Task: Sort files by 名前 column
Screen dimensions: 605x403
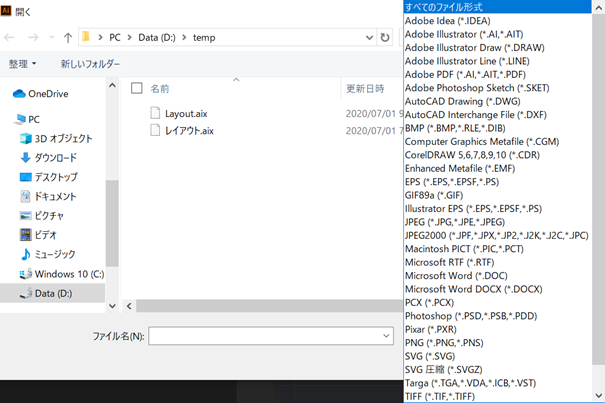Action: tap(160, 89)
